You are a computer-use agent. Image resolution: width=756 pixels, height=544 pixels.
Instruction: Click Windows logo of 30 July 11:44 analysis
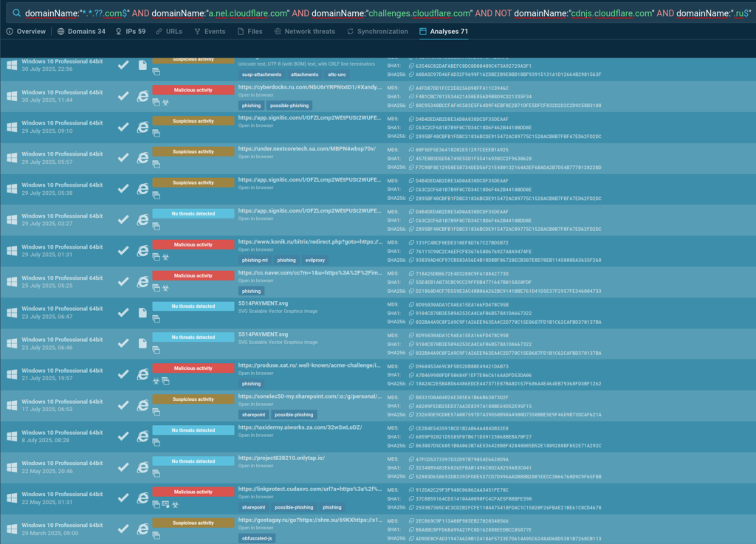coord(12,96)
